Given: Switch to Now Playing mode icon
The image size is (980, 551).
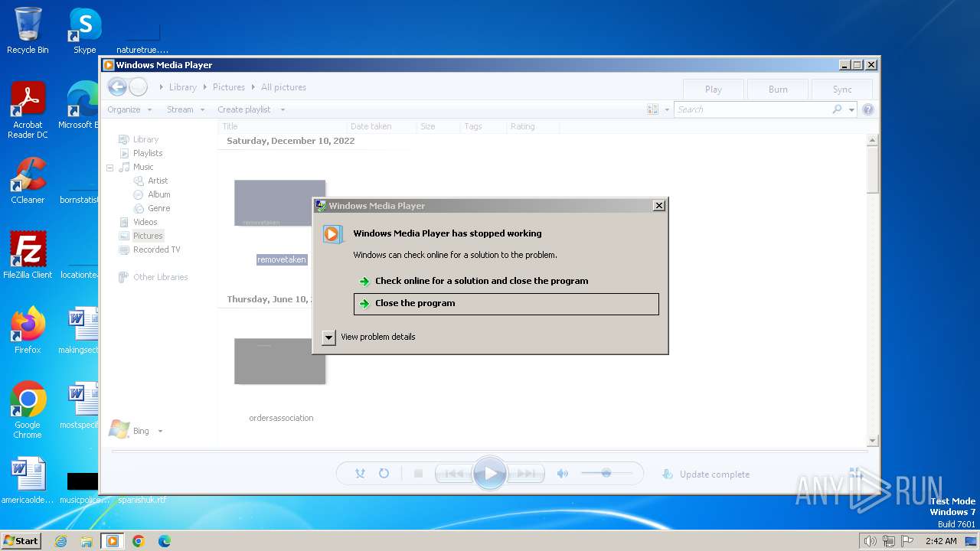Looking at the screenshot, I should pyautogui.click(x=857, y=474).
